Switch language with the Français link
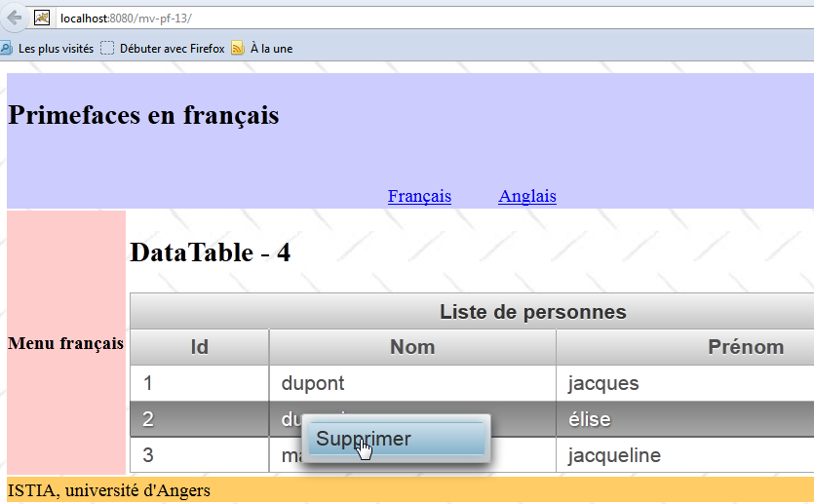 pos(419,196)
